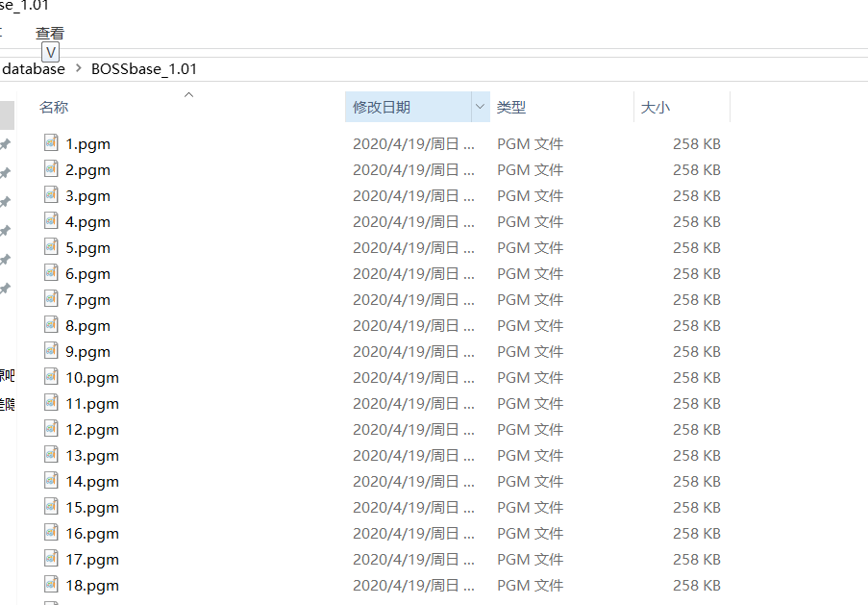Click the PGM 文件 type of 16.pgm
This screenshot has height=605, width=868.
coord(530,534)
